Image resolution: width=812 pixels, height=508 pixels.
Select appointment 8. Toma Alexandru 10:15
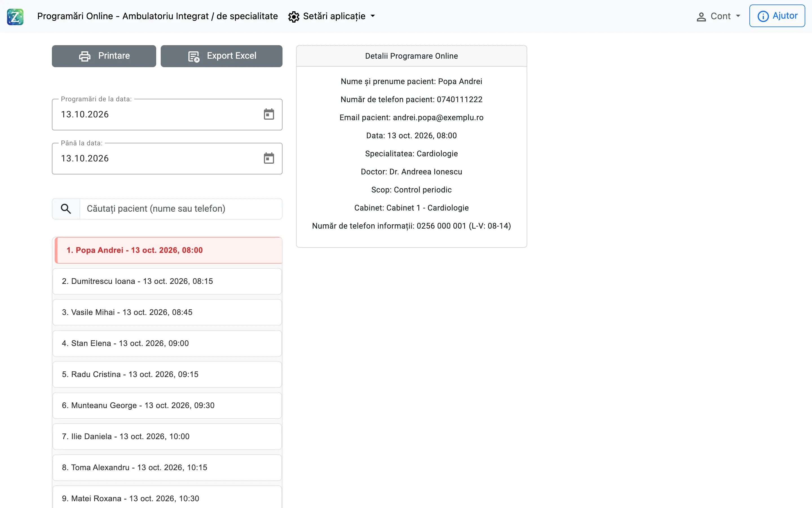pos(167,468)
